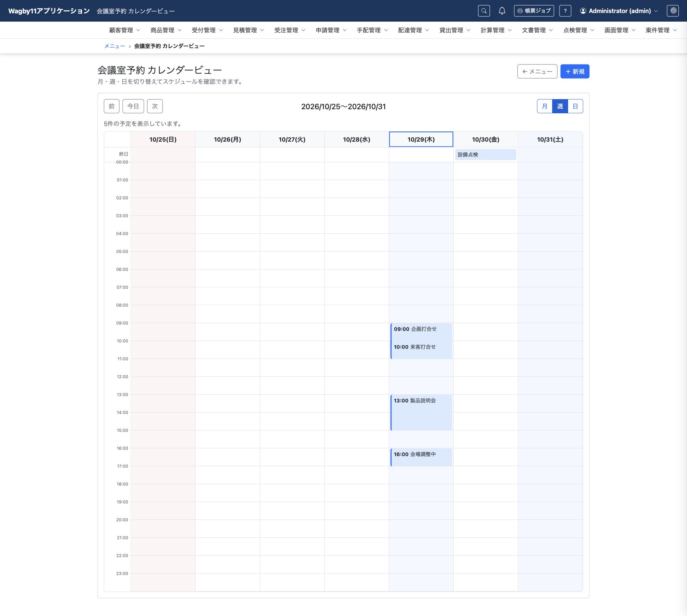
Task: Open the settings gear icon
Action: click(x=673, y=11)
